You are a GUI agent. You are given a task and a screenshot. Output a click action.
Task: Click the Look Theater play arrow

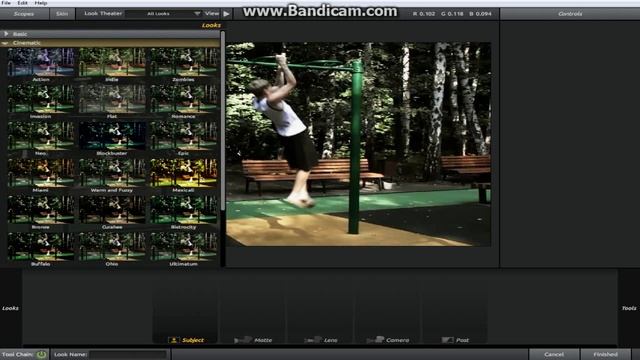[x=227, y=14]
